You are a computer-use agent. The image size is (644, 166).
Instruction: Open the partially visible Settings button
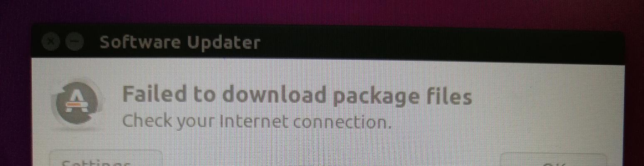[x=106, y=159]
